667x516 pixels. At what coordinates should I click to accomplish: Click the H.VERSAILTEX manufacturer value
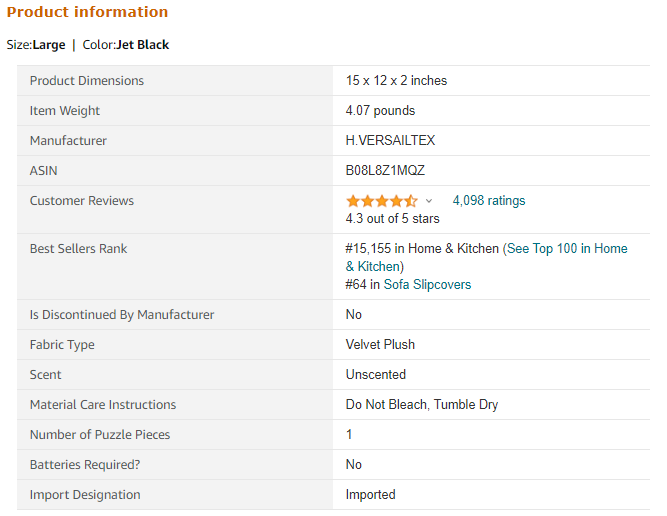coord(390,140)
